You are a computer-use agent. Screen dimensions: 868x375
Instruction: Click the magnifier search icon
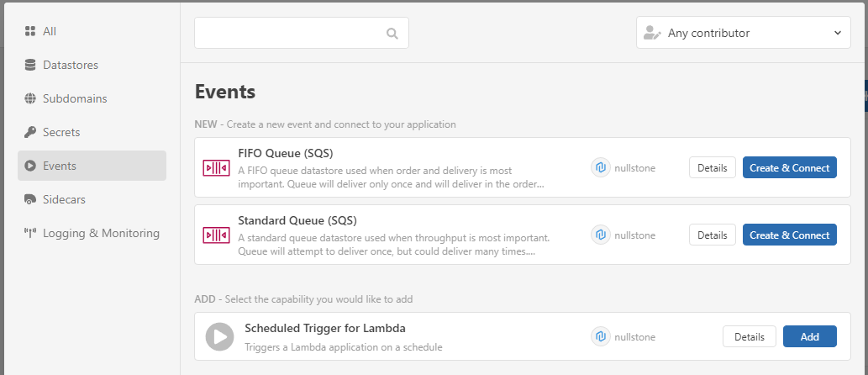click(392, 34)
